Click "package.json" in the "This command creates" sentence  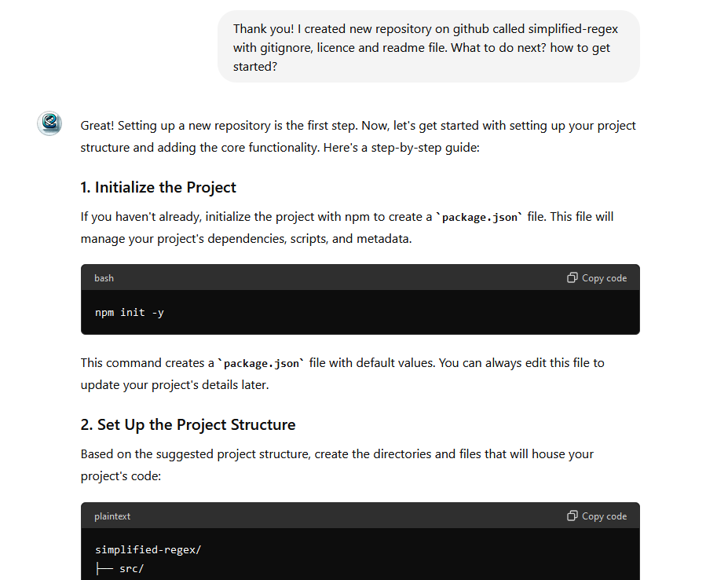[x=262, y=363]
